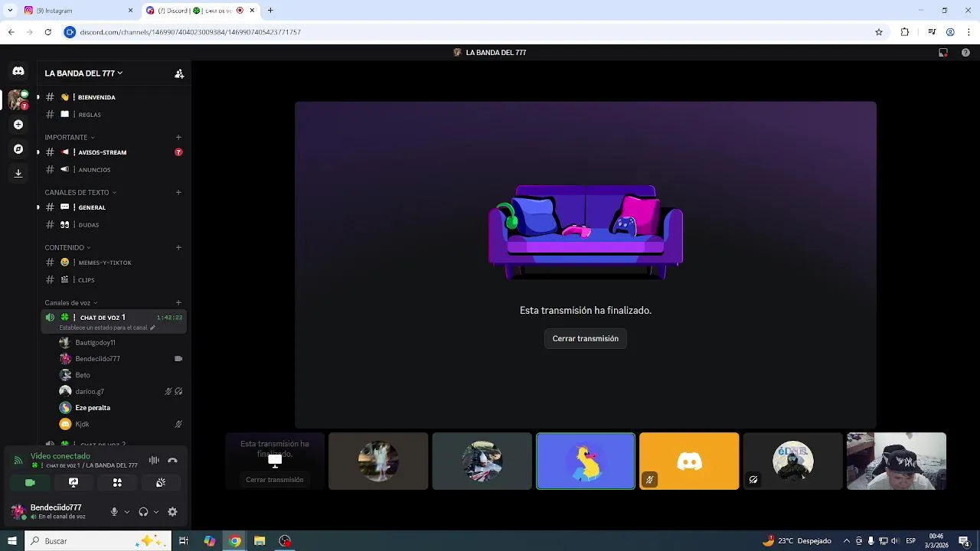The height and width of the screenshot is (551, 980).
Task: Open user settings gear icon
Action: tap(172, 512)
